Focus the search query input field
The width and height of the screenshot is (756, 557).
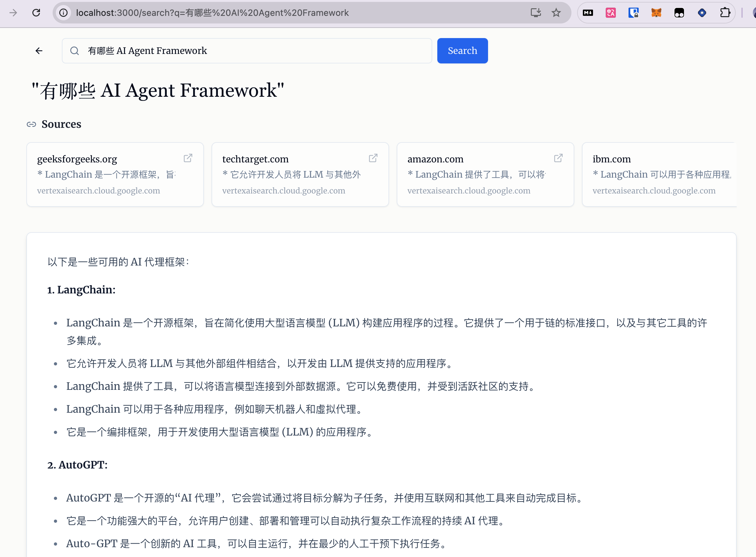(247, 51)
